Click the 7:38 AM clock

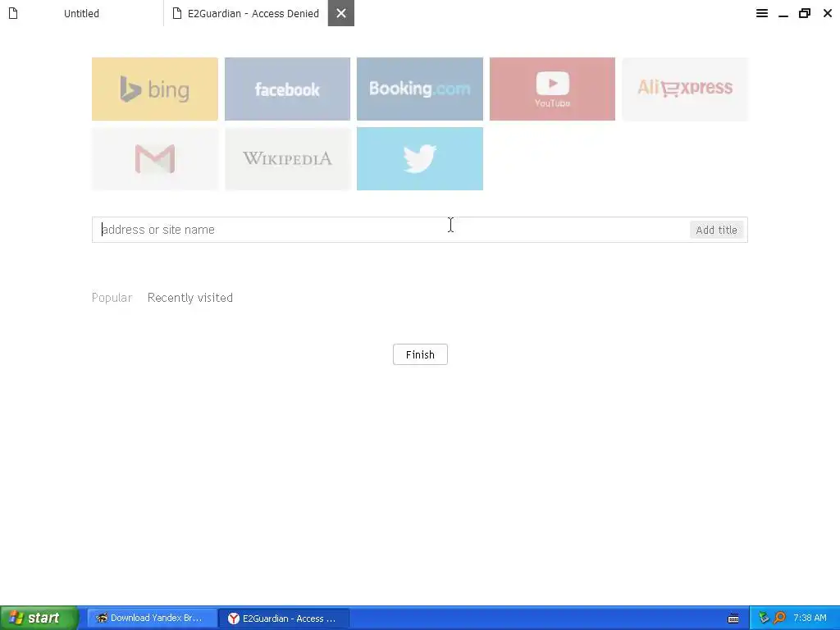point(810,619)
